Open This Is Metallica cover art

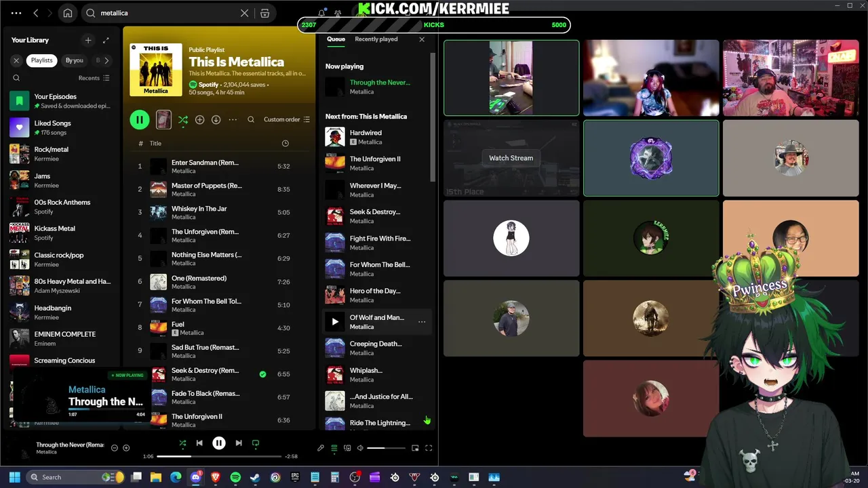(156, 69)
